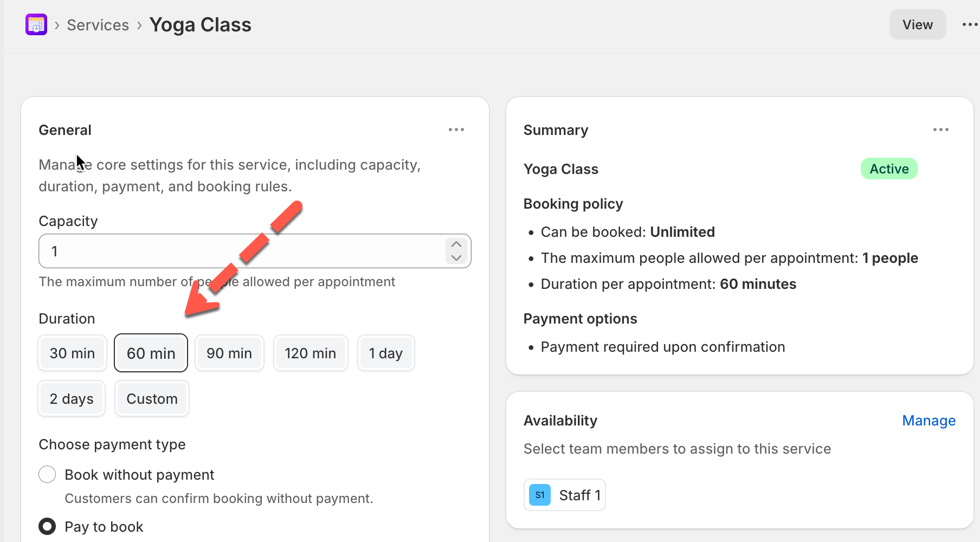Open the Custom duration option
Screen dimensions: 980x542
(x=152, y=399)
